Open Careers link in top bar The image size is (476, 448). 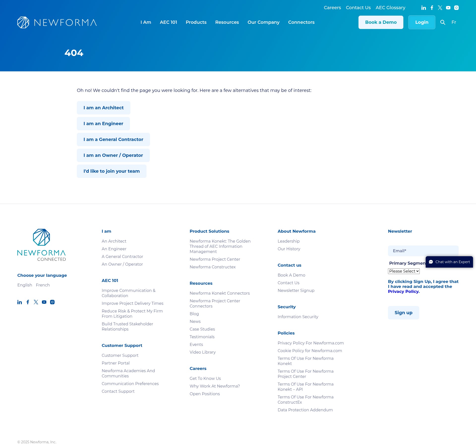click(x=332, y=8)
